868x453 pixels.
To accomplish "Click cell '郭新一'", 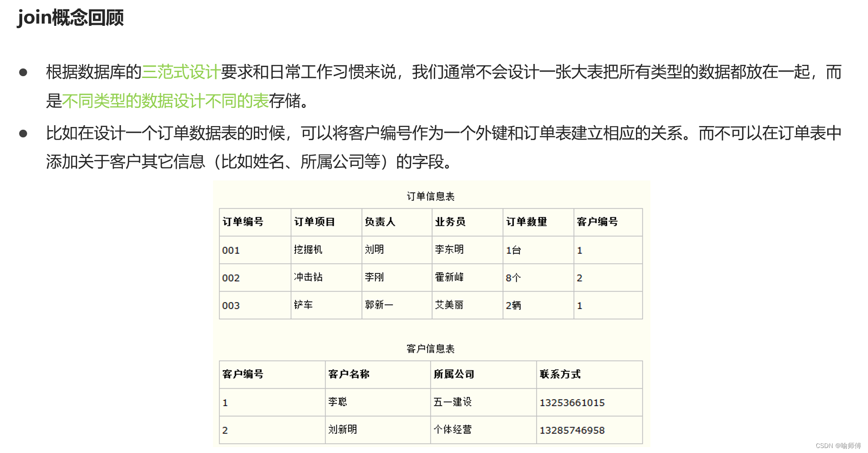I will tap(397, 306).
